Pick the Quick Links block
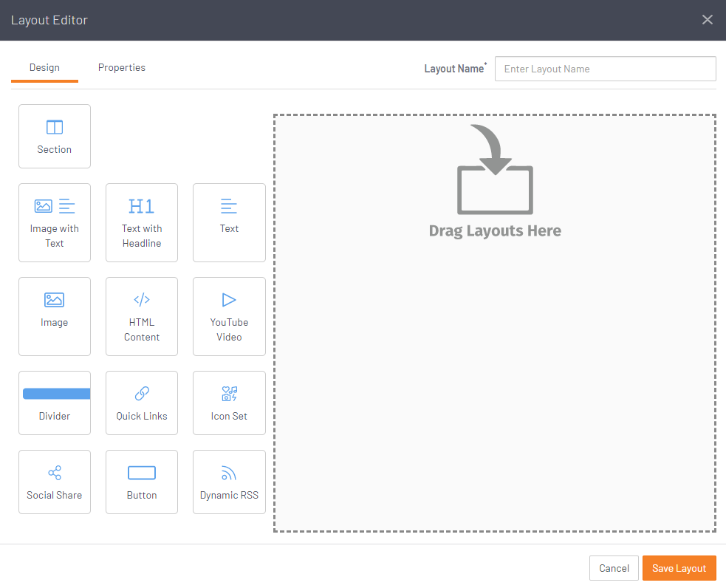 point(142,403)
